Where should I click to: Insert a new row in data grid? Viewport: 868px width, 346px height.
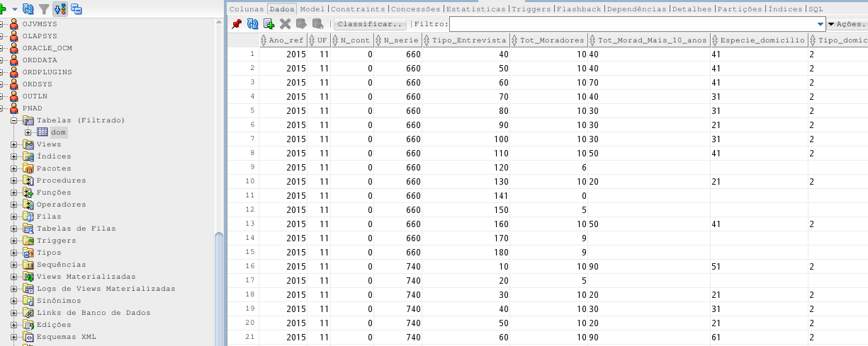[269, 24]
